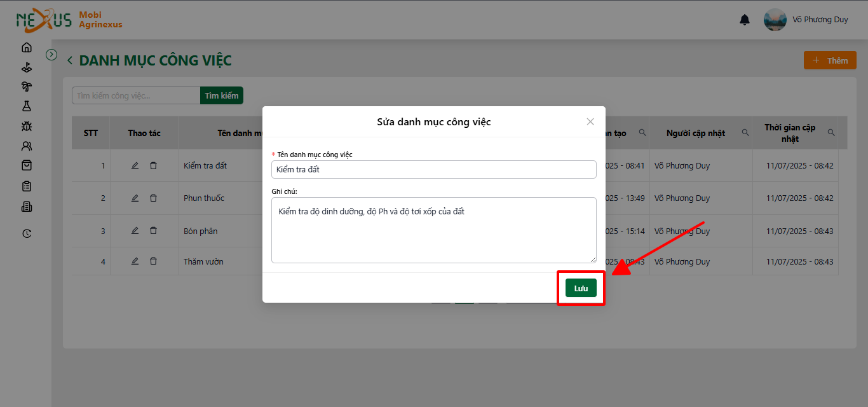Expand the sidebar with circled chevron
This screenshot has width=868, height=407.
(52, 55)
